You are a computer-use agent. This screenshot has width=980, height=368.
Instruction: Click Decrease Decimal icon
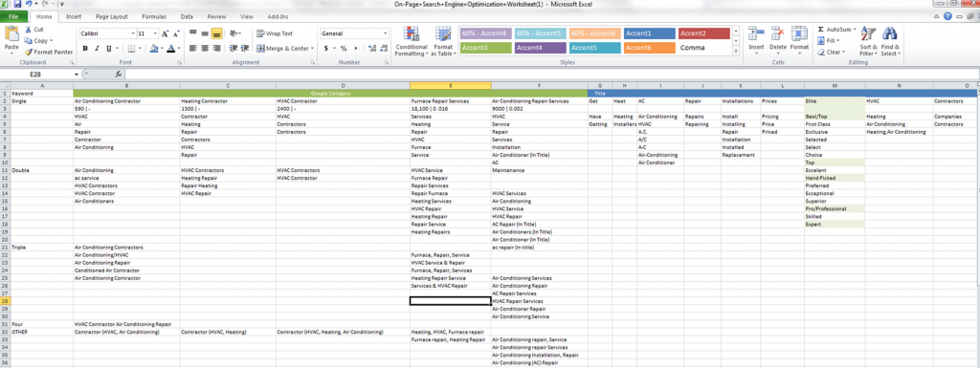click(x=384, y=48)
